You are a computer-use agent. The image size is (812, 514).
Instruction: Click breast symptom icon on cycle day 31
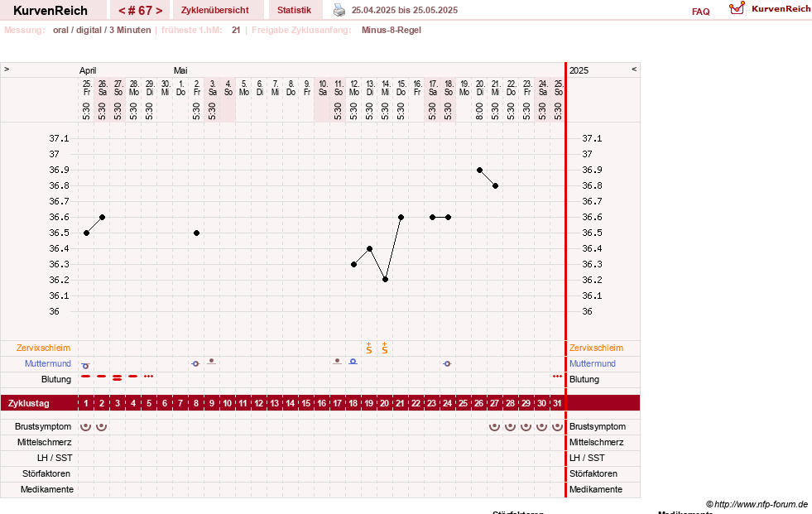pos(557,426)
